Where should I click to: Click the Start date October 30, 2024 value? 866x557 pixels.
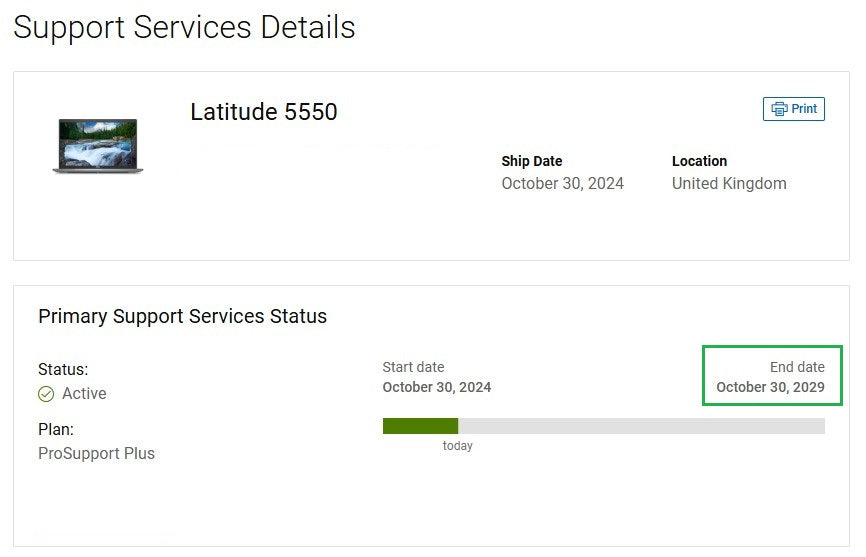coord(436,387)
